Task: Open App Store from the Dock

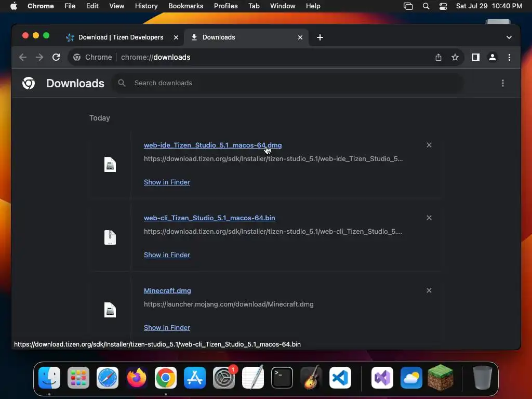Action: pos(195,378)
